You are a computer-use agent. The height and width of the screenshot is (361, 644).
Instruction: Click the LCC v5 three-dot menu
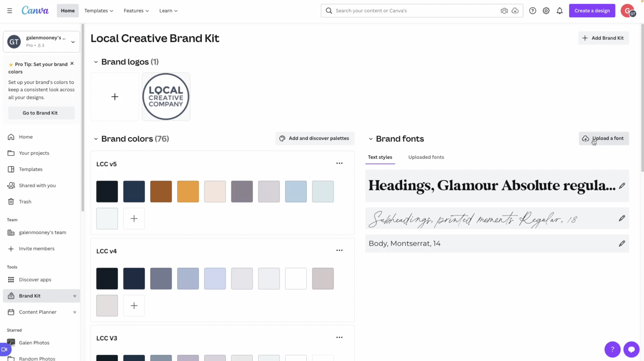339,163
